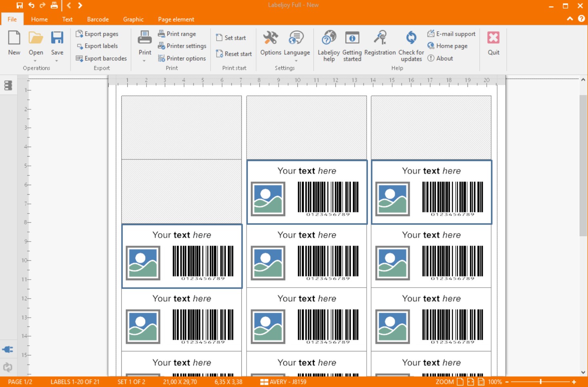Click LABELS 1-20 OF 21 in status bar
588x387 pixels.
(75, 382)
